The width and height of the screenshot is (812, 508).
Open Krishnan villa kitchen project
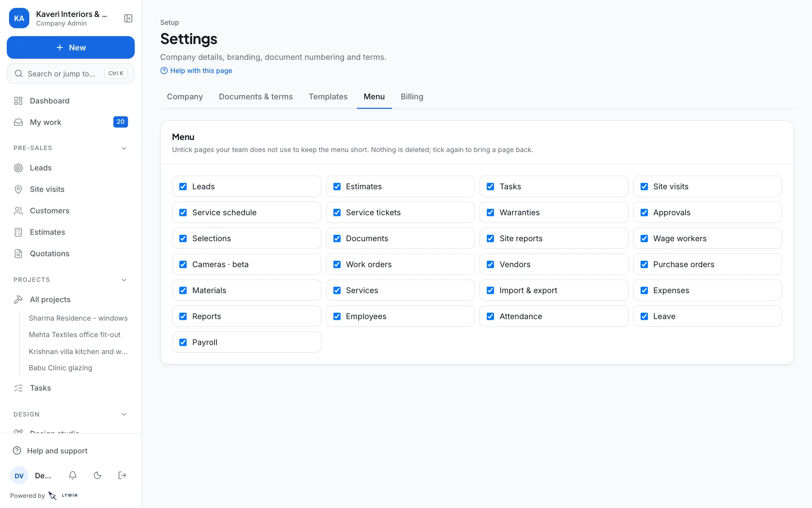pyautogui.click(x=78, y=352)
